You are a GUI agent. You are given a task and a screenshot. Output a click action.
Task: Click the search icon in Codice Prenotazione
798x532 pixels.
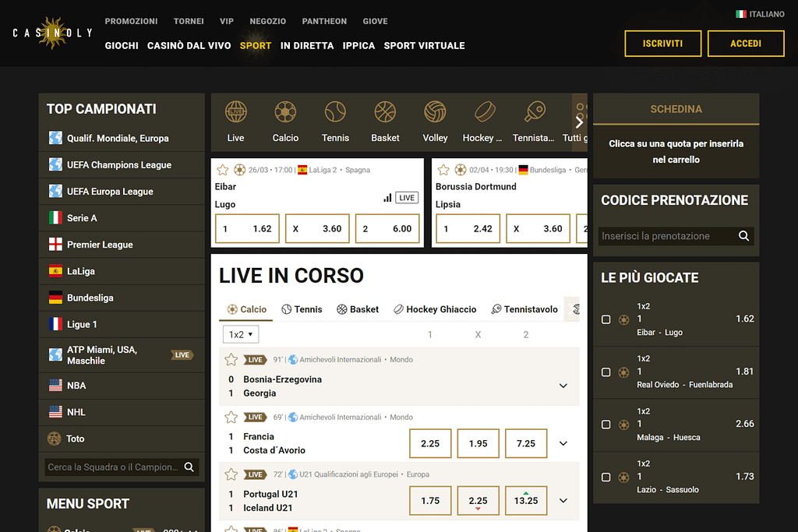click(743, 236)
